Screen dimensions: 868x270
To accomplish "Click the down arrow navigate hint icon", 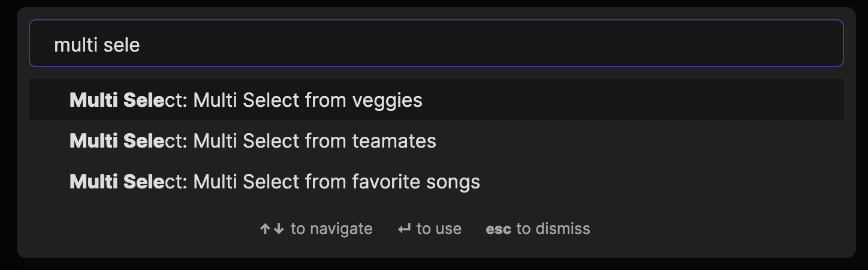I will pyautogui.click(x=278, y=229).
